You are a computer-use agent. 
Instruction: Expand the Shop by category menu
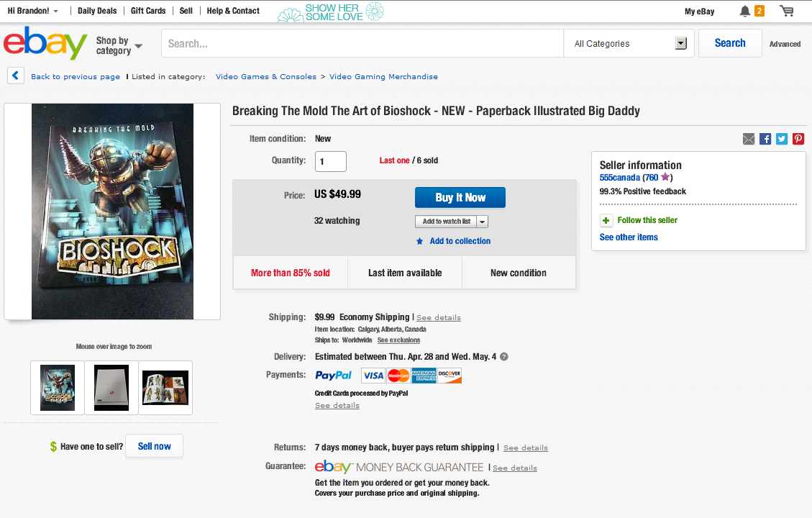119,45
